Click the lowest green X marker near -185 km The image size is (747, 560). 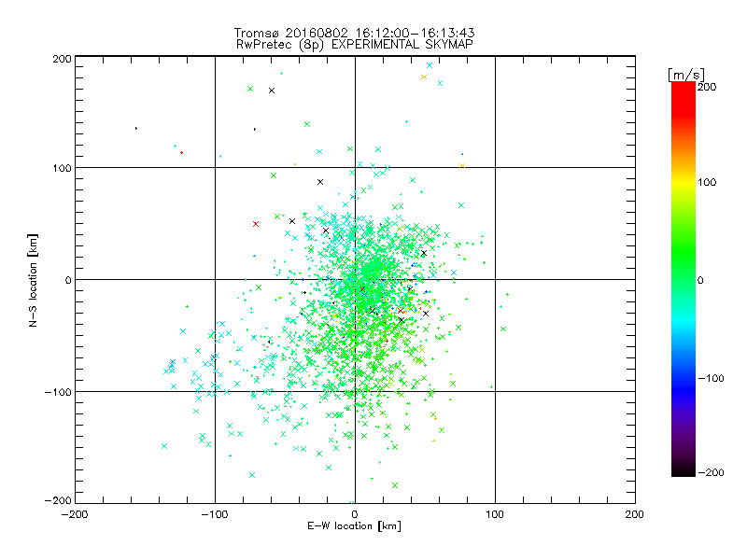click(x=395, y=485)
